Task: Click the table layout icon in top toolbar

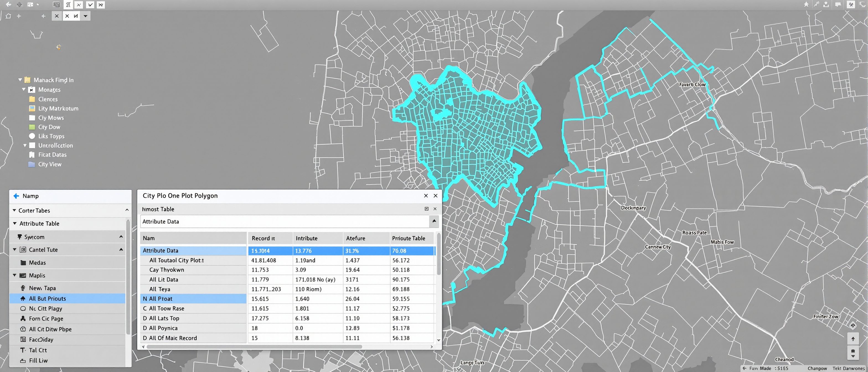Action: (x=56, y=5)
